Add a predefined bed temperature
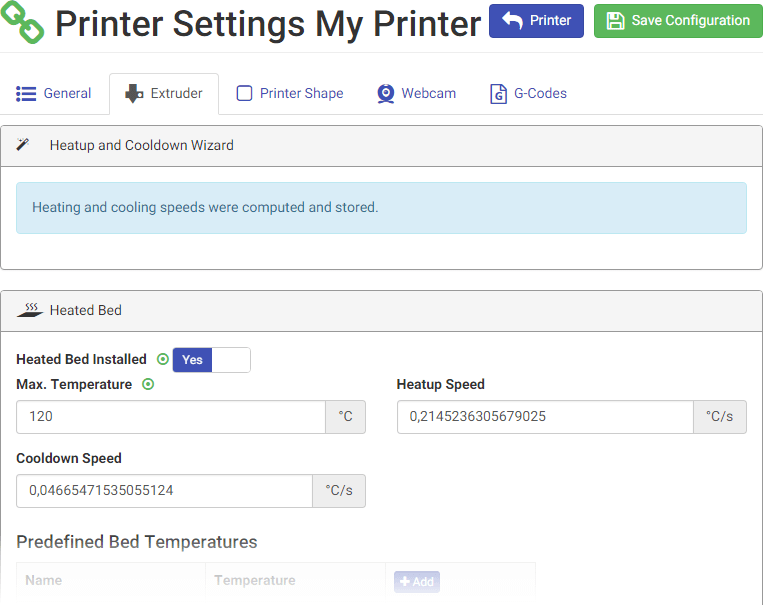The width and height of the screenshot is (763, 605). point(416,582)
